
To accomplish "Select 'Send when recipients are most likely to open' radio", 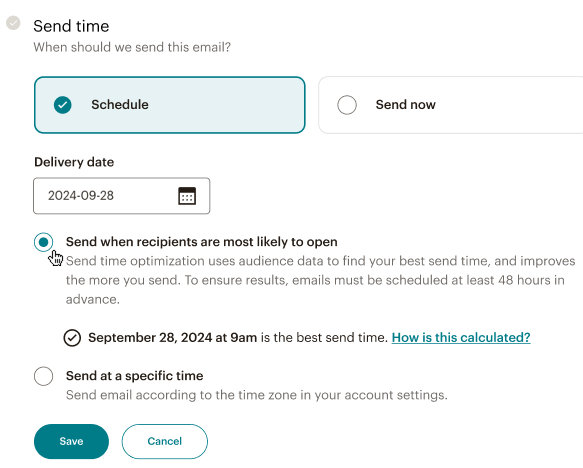I will pyautogui.click(x=44, y=242).
